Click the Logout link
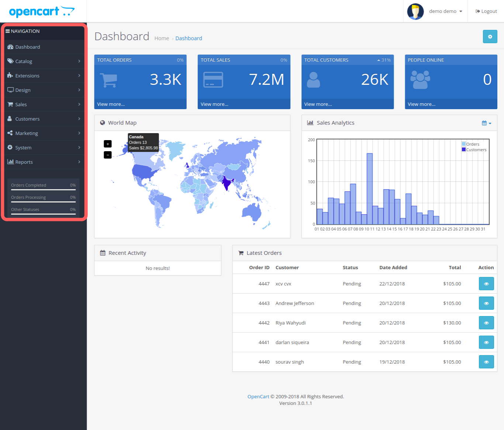The image size is (504, 430). tap(486, 11)
